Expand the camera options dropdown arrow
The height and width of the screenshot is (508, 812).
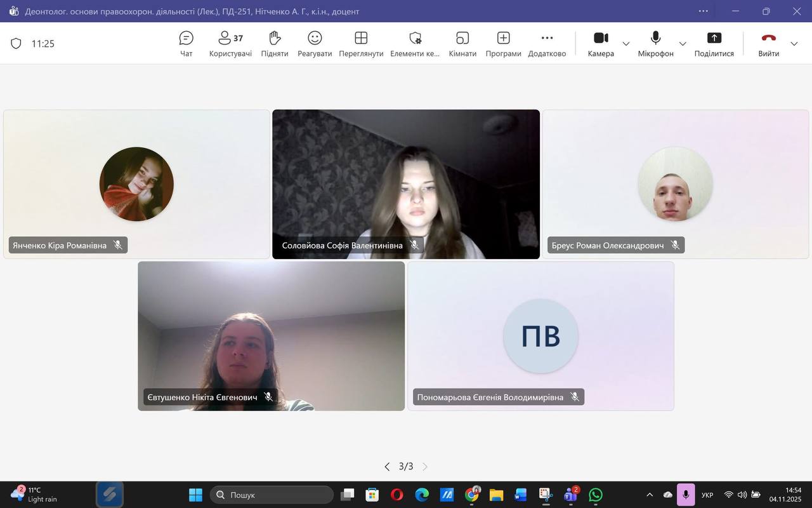point(626,44)
